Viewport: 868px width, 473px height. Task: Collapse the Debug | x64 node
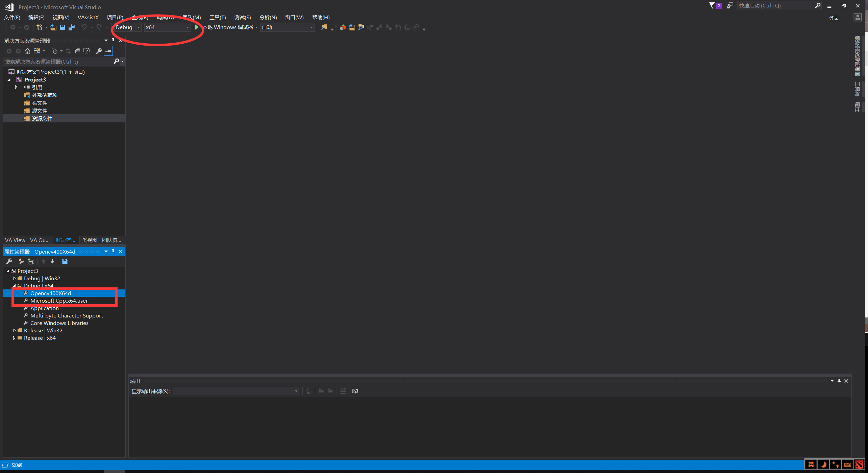15,286
